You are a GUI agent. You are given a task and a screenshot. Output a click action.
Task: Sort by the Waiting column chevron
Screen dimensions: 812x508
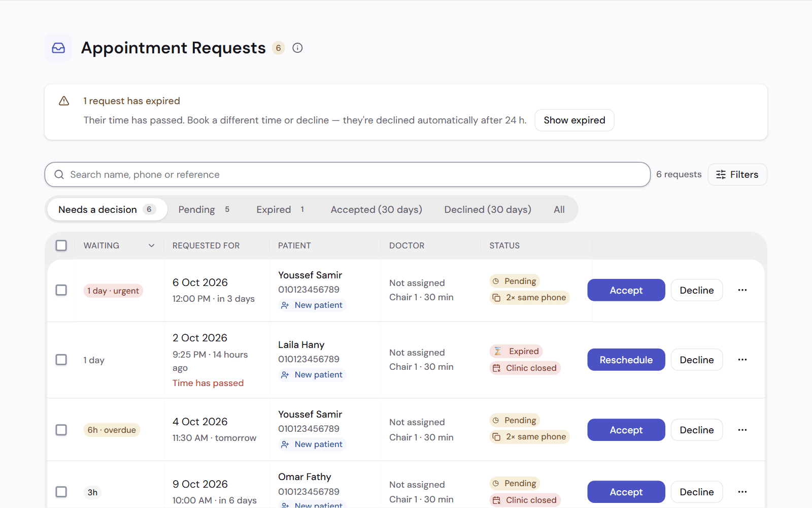[x=151, y=245]
